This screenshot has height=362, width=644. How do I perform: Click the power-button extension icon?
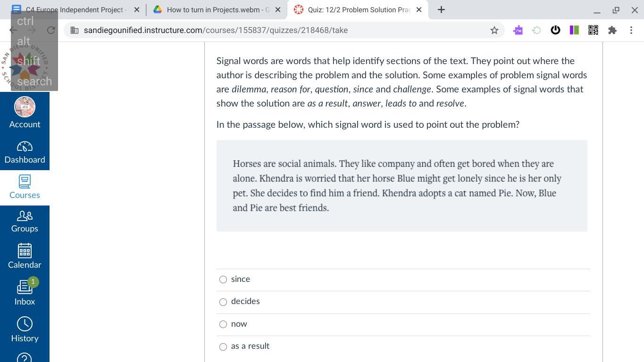click(x=555, y=30)
